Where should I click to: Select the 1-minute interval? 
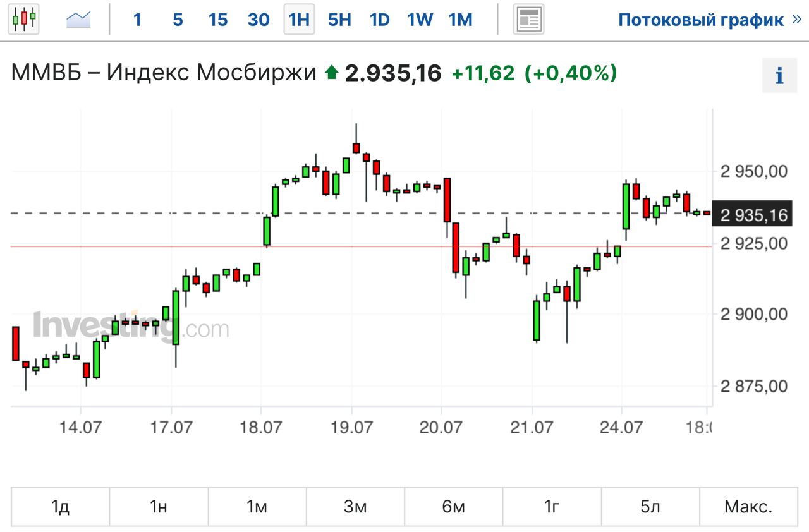pyautogui.click(x=137, y=20)
